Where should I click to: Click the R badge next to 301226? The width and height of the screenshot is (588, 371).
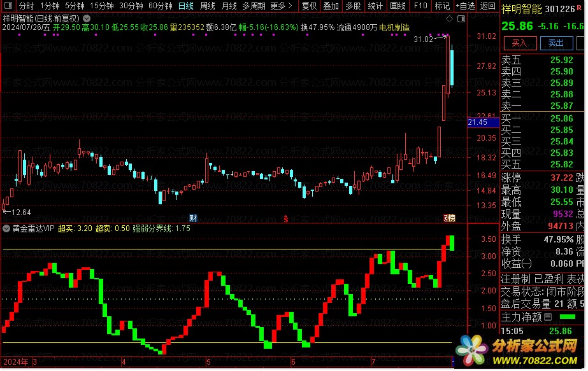pyautogui.click(x=579, y=8)
